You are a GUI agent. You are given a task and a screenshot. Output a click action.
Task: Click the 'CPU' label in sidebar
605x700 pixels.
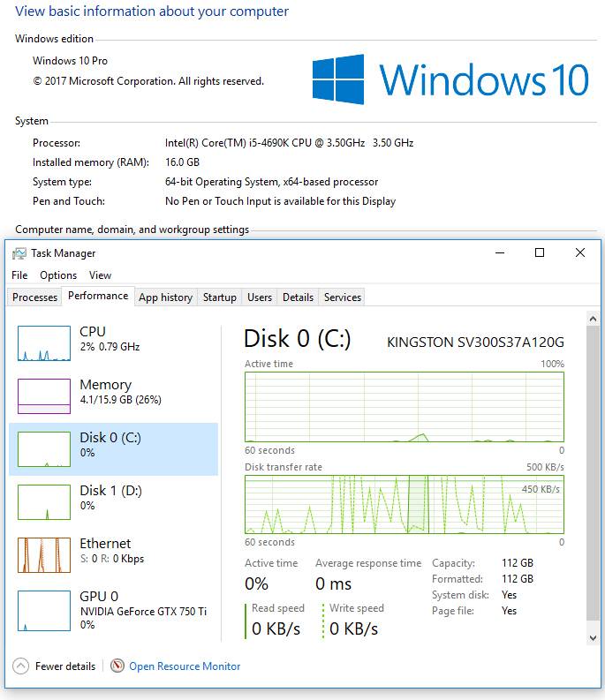point(93,332)
